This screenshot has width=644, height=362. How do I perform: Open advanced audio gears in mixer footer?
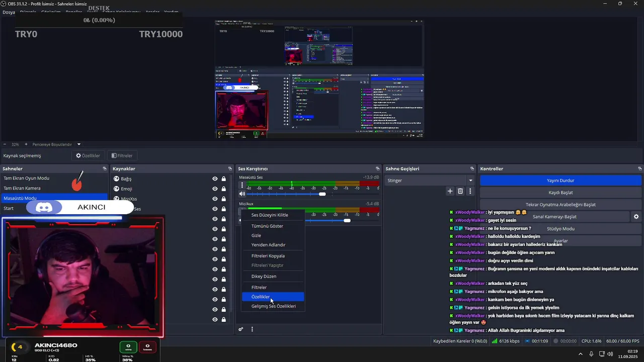point(241,329)
